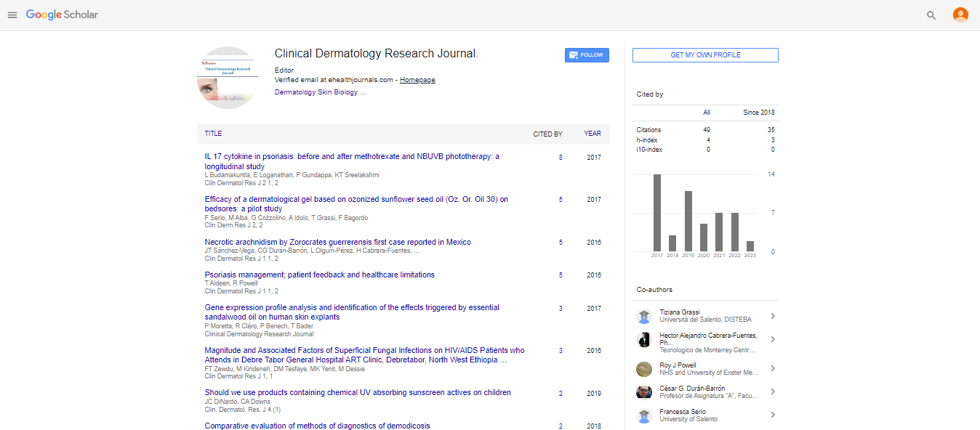
Task: Open the Homepage link
Action: (417, 80)
